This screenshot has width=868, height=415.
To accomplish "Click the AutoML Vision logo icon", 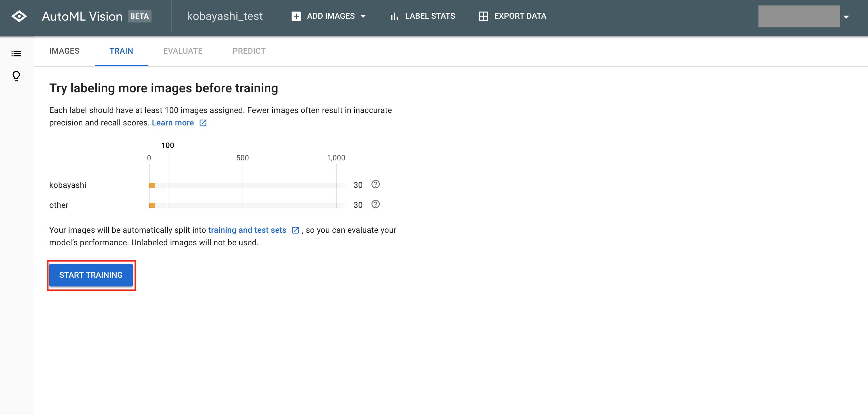I will pyautogui.click(x=19, y=16).
